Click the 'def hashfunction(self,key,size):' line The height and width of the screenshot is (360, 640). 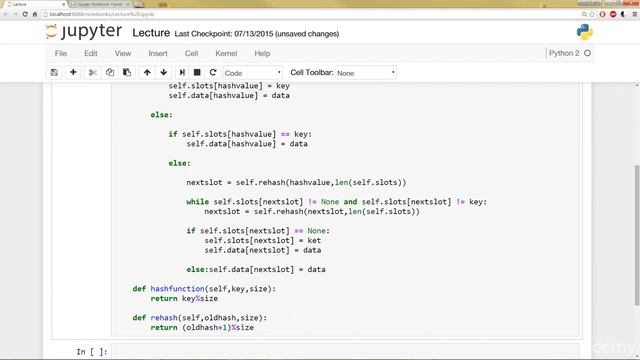(x=204, y=289)
